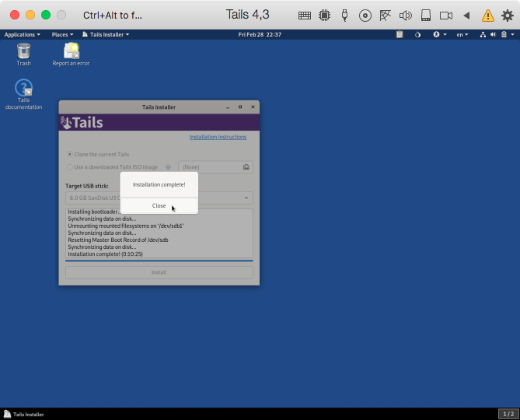Maximize the Tails Installer window
The image size is (520, 420).
point(240,107)
